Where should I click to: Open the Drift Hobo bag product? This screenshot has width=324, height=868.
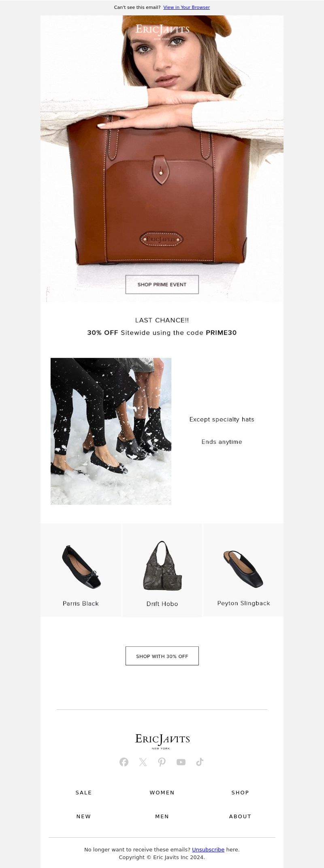point(162,570)
